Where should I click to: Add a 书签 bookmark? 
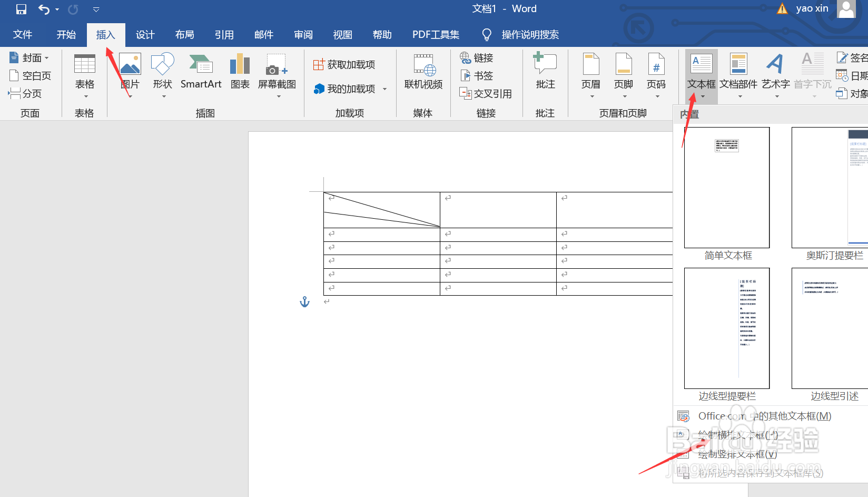478,75
